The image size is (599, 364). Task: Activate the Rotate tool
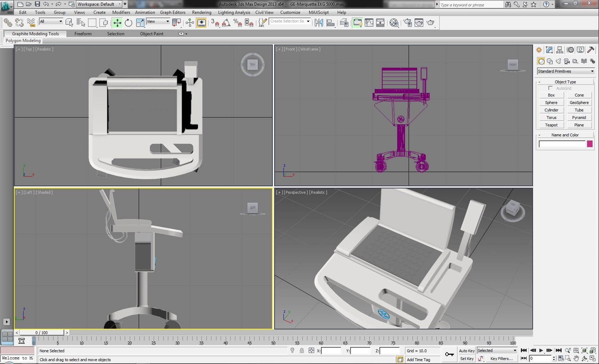[128, 22]
